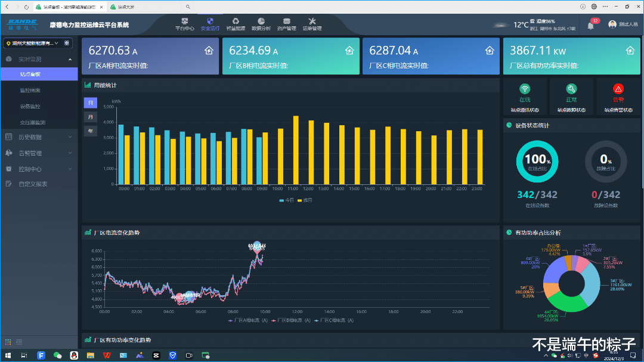Screen dimensions: 644x362
Task: Select 站点看板 in the sidebar
Action: 39,75
